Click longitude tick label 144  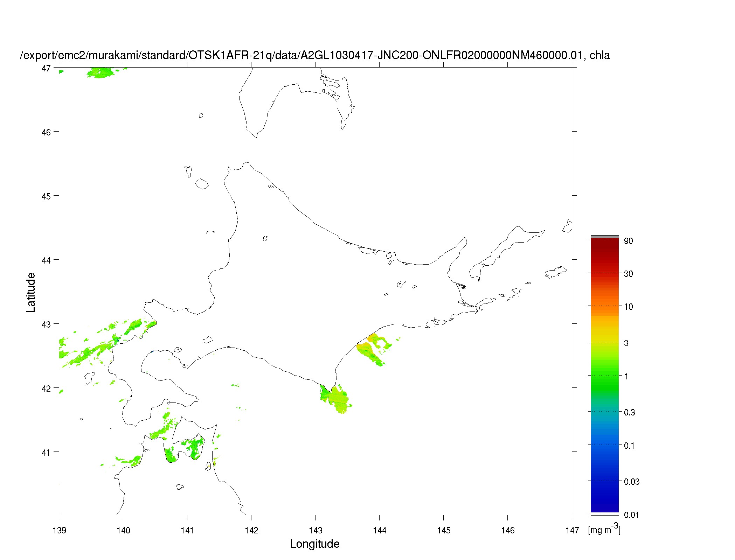(380, 531)
